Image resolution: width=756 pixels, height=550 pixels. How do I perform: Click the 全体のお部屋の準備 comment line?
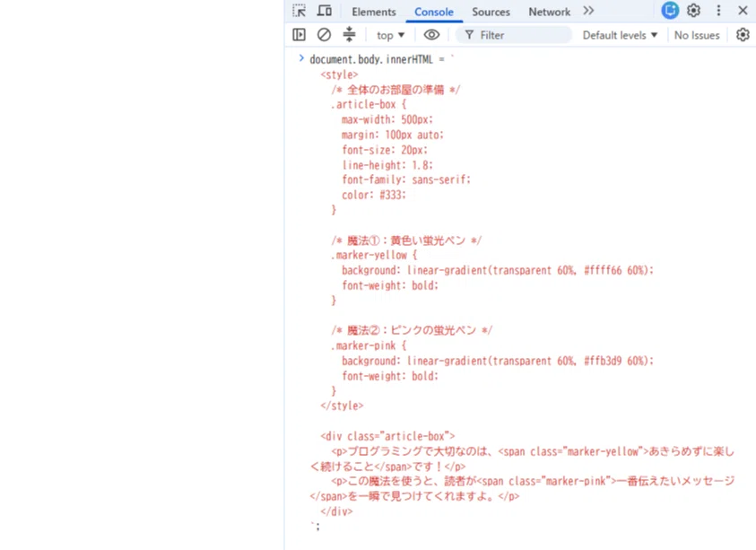tap(395, 90)
